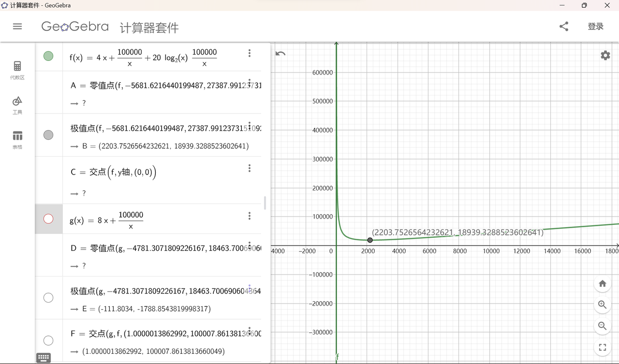Click the A = 零值点 definition
This screenshot has width=619, height=364.
pos(166,86)
